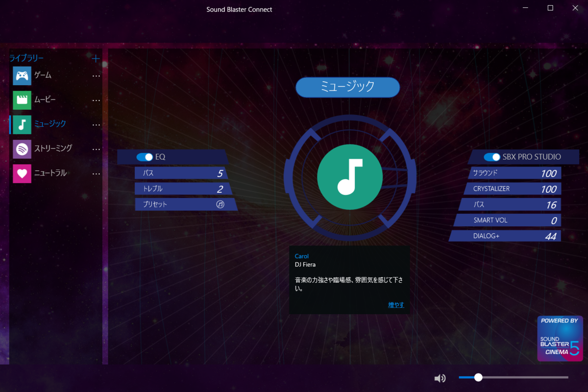Click the Carol author name
This screenshot has width=588, height=392.
coord(302,256)
